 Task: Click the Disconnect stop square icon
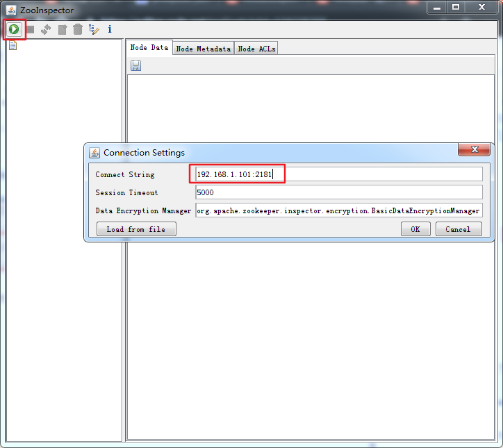click(31, 29)
